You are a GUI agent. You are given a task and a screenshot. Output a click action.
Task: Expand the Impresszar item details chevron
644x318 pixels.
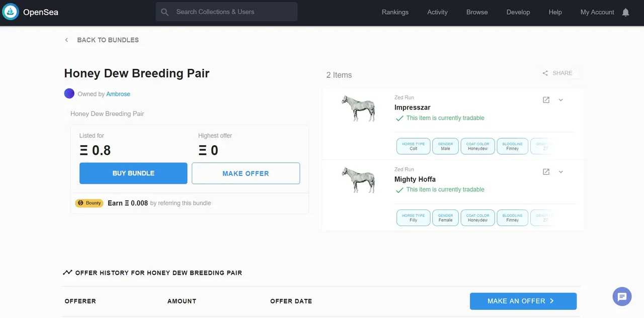(x=561, y=100)
